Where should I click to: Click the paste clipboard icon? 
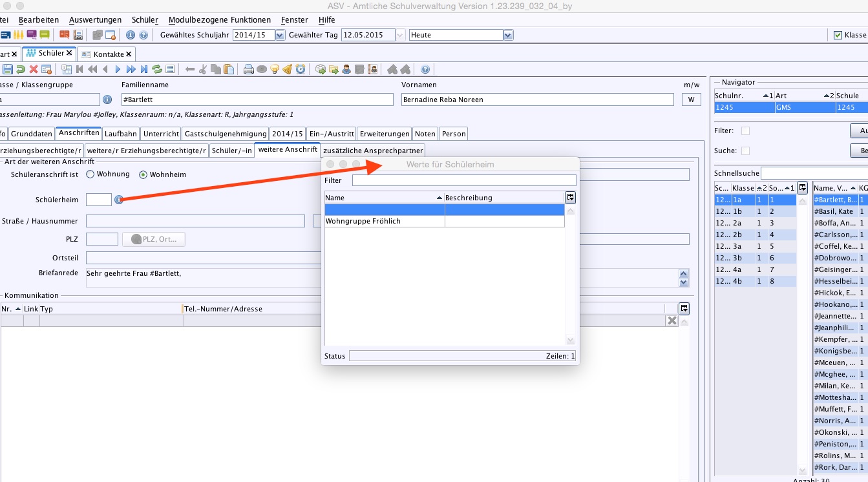tap(228, 69)
